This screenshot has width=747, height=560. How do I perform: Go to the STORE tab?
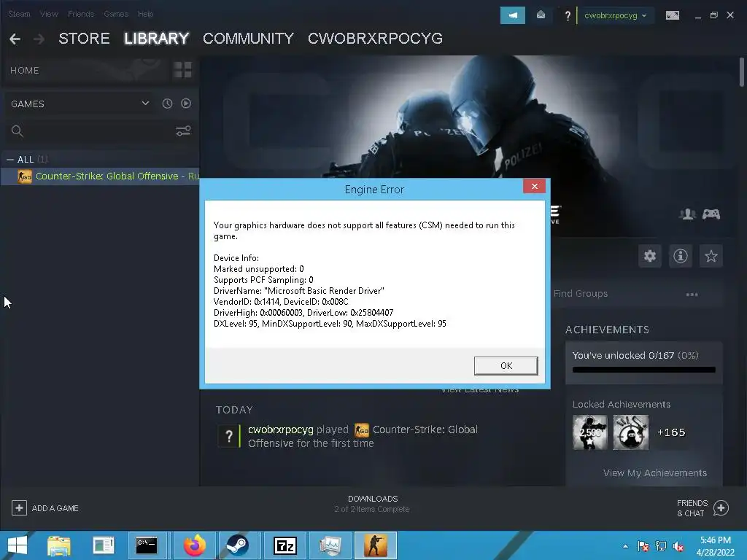(x=85, y=39)
